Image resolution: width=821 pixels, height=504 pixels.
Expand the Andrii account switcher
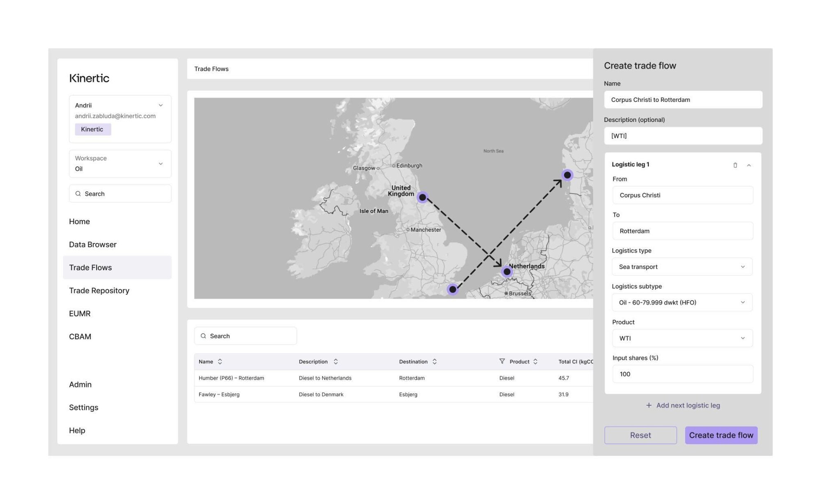120,119
